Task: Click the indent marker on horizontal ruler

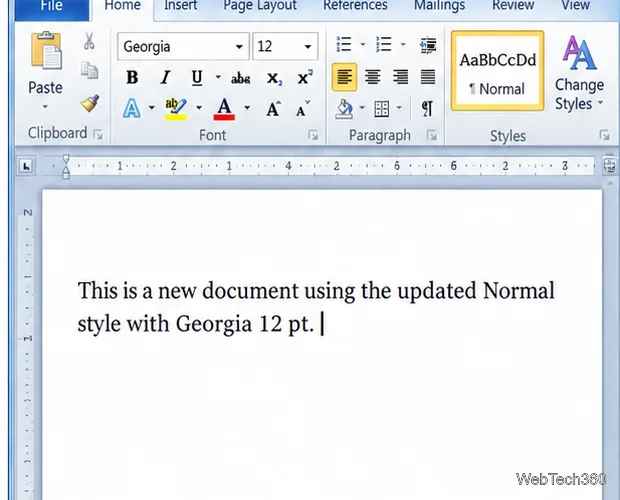Action: [66, 166]
